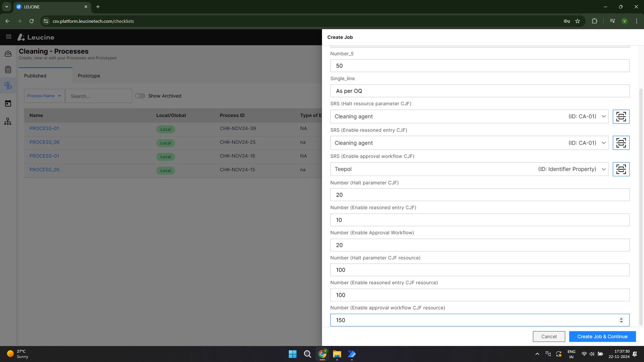The height and width of the screenshot is (362, 644).
Task: Switch to the Prototype tab
Action: tap(89, 76)
